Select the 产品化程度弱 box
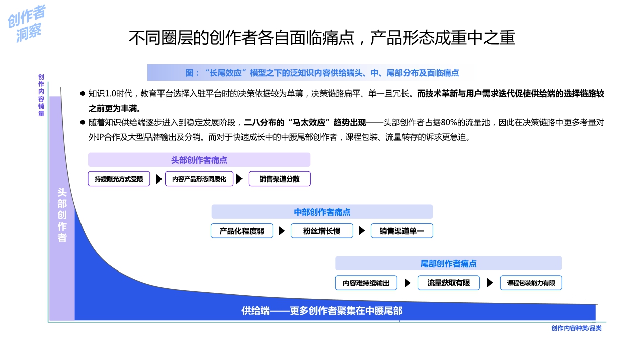 242,231
